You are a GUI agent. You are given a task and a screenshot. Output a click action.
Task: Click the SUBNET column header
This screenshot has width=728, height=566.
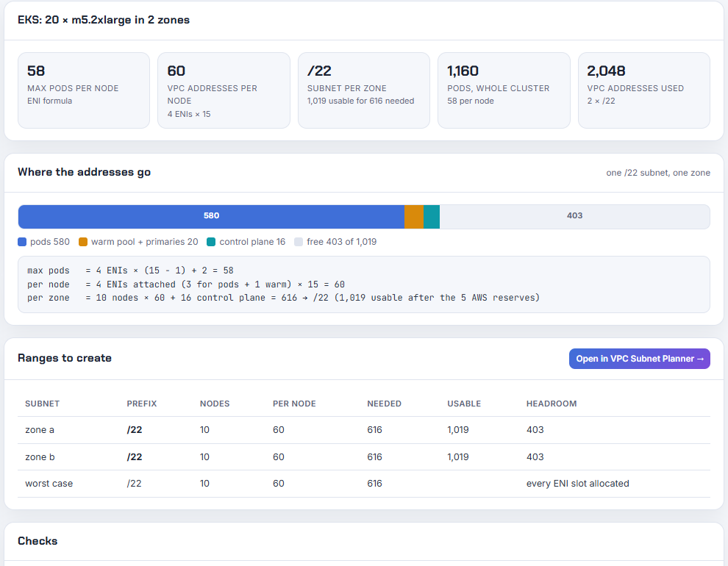click(x=42, y=404)
